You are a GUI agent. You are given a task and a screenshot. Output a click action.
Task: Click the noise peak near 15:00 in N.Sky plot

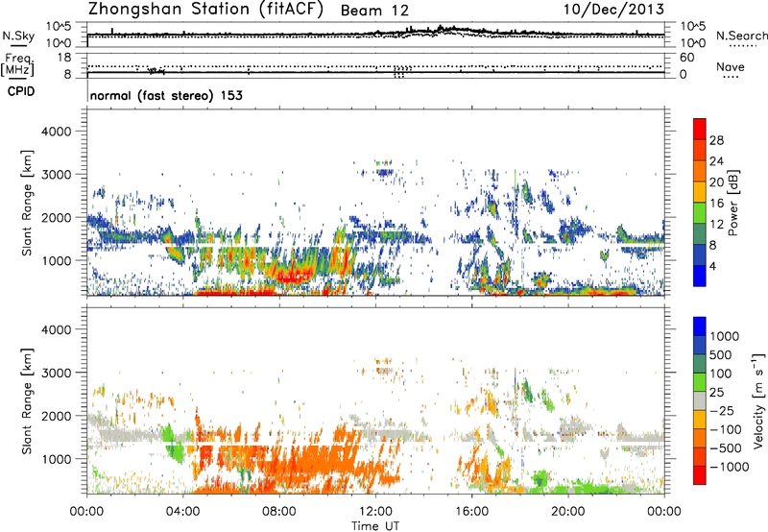(448, 30)
